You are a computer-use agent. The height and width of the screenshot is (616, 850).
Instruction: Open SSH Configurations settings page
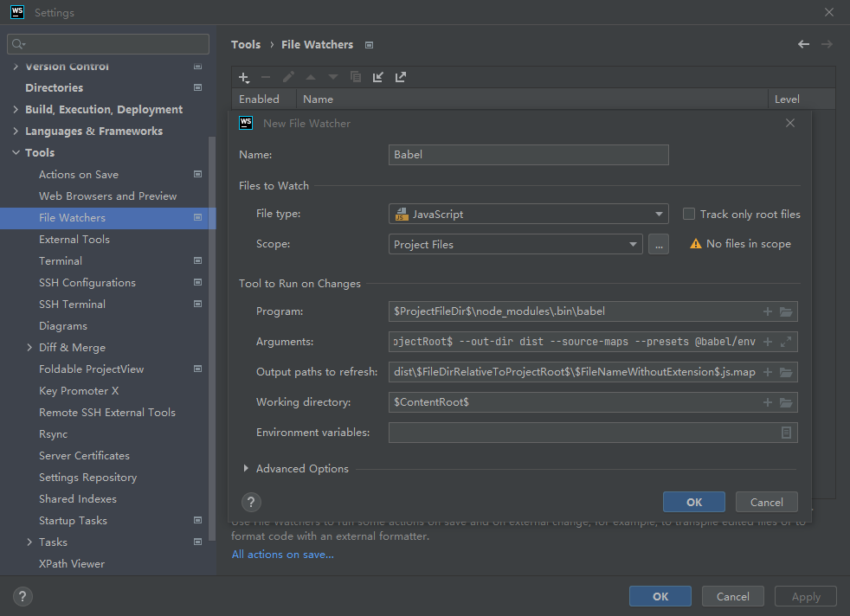[x=87, y=282]
